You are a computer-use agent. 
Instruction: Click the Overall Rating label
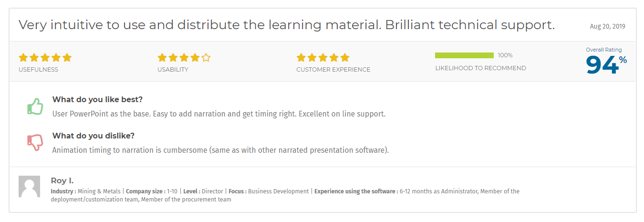[604, 50]
